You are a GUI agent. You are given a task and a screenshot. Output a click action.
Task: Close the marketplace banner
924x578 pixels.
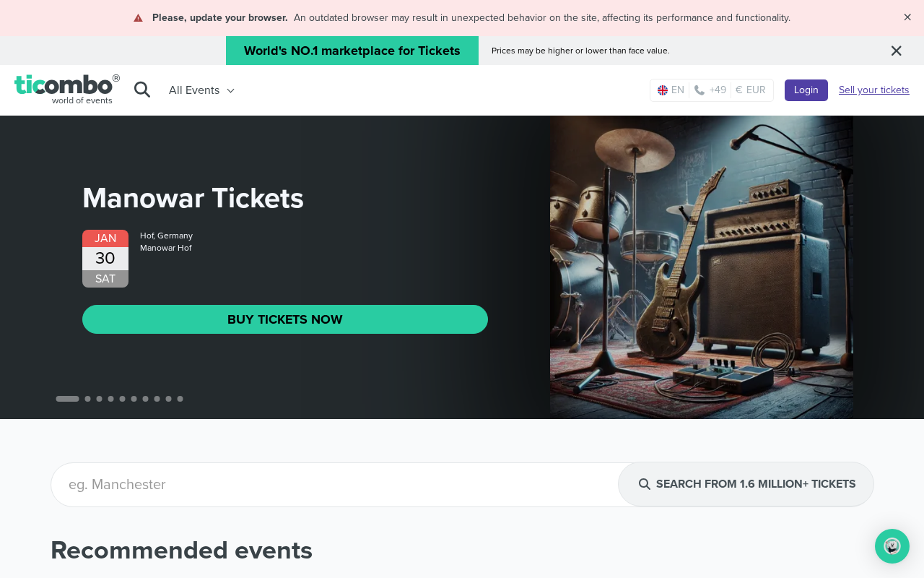click(896, 51)
